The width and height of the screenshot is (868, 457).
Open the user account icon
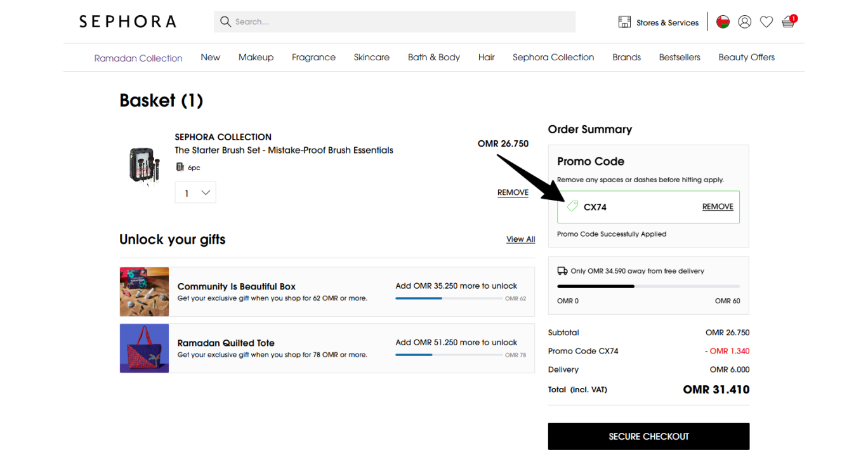click(745, 22)
